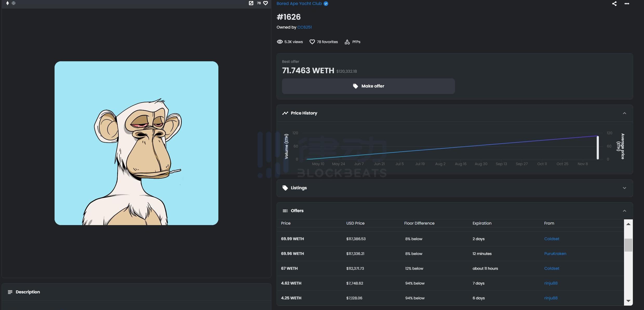Collapse the Offers section

pos(624,211)
